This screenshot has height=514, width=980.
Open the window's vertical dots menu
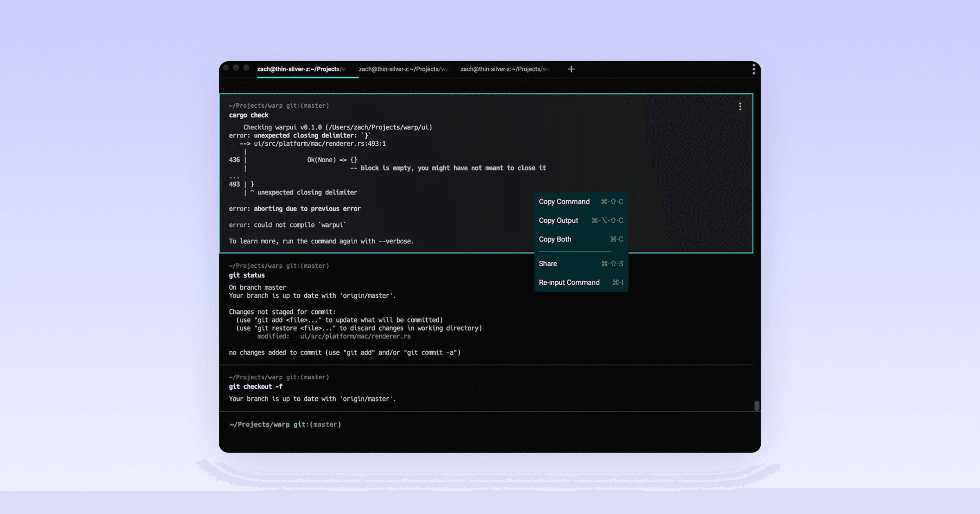pos(754,69)
